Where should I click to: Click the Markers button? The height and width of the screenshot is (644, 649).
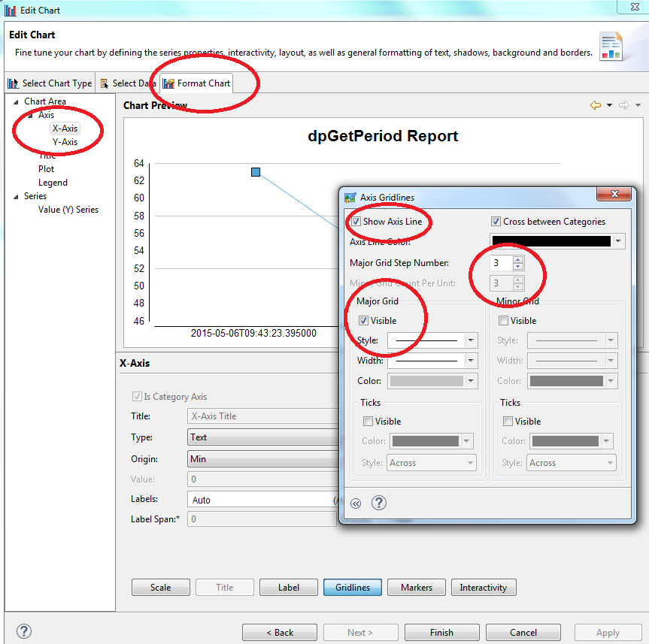417,588
